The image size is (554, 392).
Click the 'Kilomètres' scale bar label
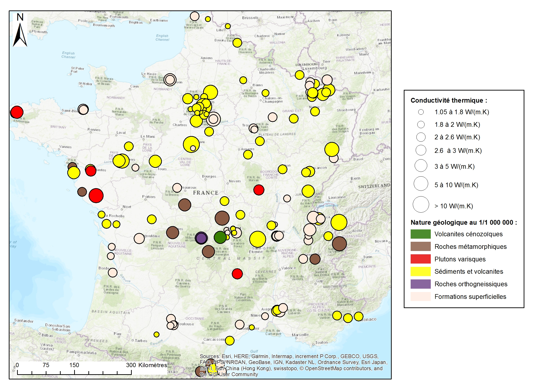tap(153, 365)
